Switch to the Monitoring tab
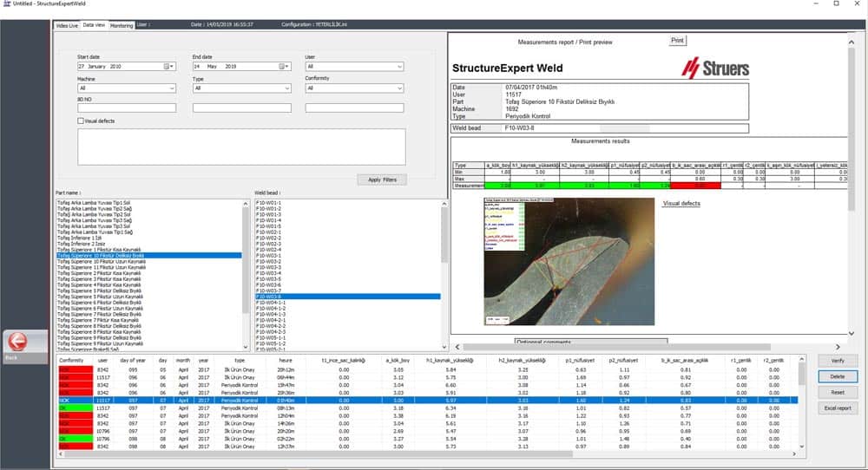The image size is (868, 470). tap(122, 25)
